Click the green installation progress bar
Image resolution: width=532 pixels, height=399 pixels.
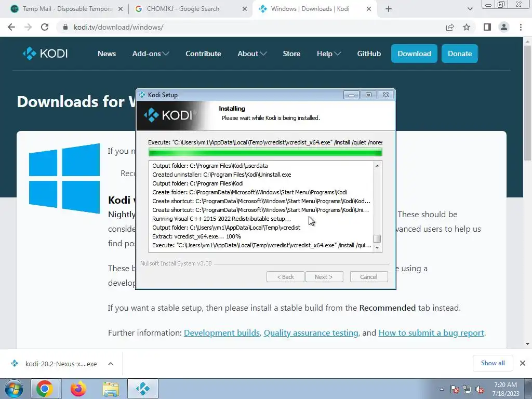point(265,152)
